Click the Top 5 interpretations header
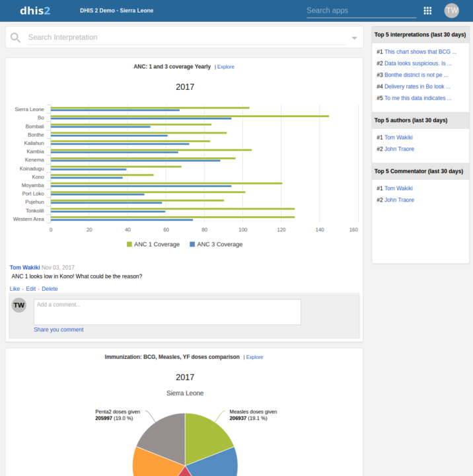Screen dimensions: 473x476 (420, 34)
